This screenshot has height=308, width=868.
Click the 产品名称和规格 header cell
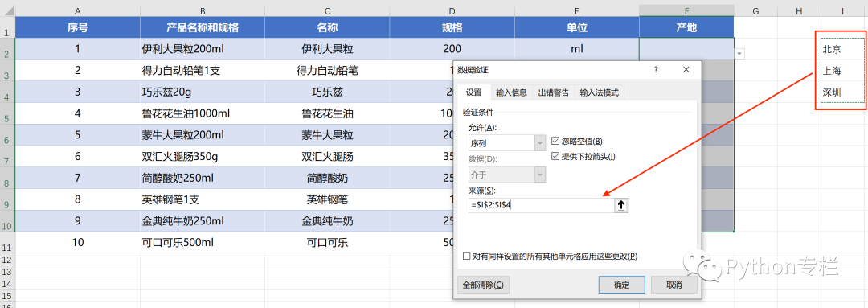[x=203, y=27]
